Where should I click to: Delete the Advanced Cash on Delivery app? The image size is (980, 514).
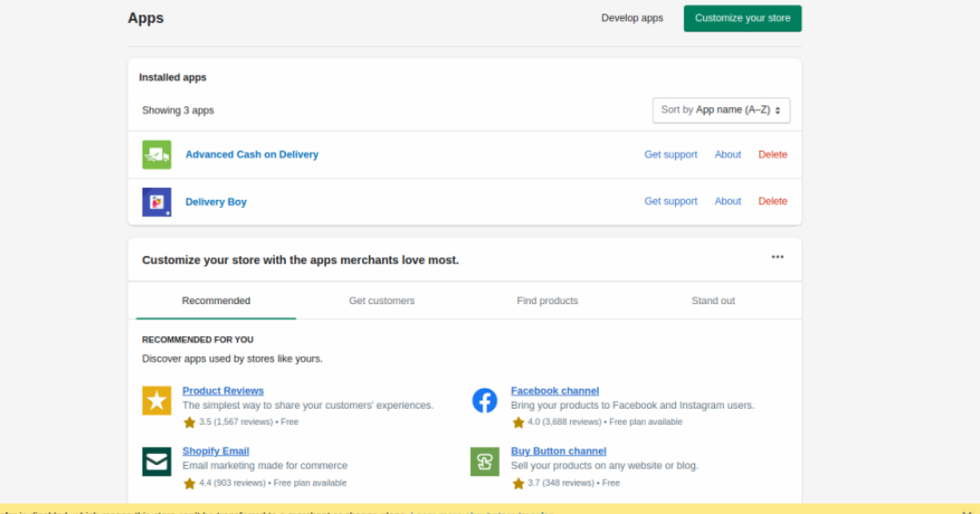tap(772, 154)
